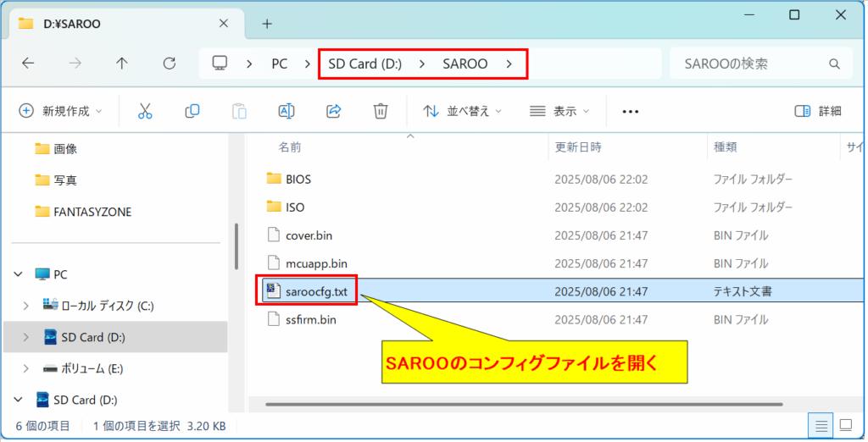
Task: Expand the ローカル ディスク (C:) tree node
Action: coord(26,306)
